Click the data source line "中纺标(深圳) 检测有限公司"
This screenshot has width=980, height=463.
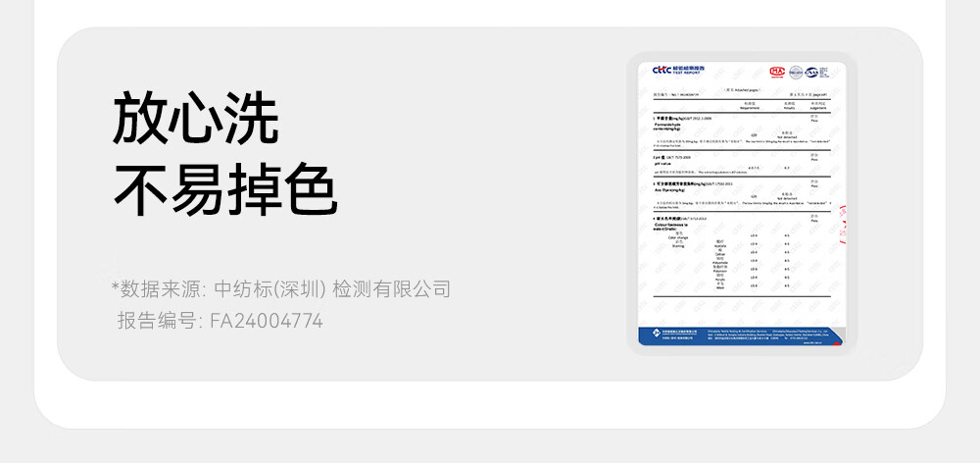[x=332, y=289]
